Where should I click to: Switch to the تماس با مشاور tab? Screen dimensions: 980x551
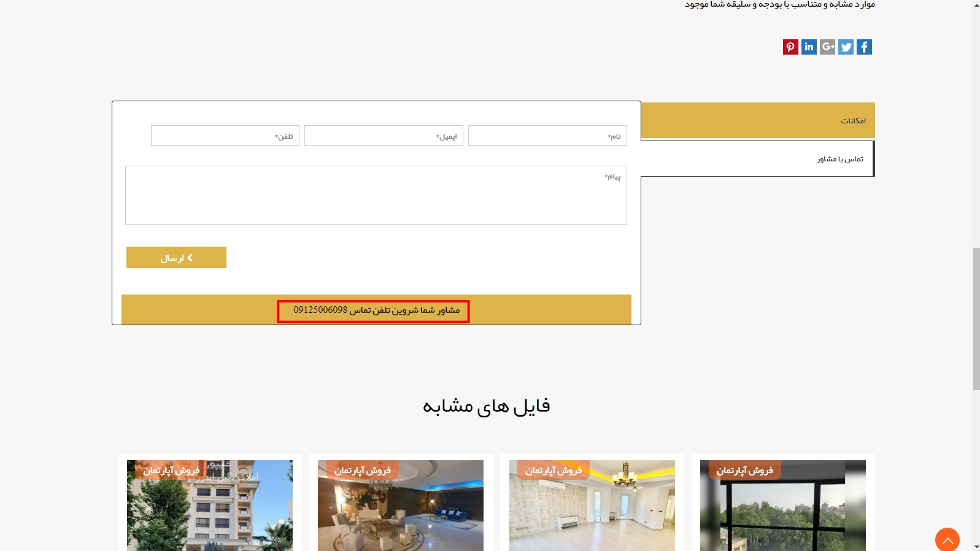click(x=758, y=159)
